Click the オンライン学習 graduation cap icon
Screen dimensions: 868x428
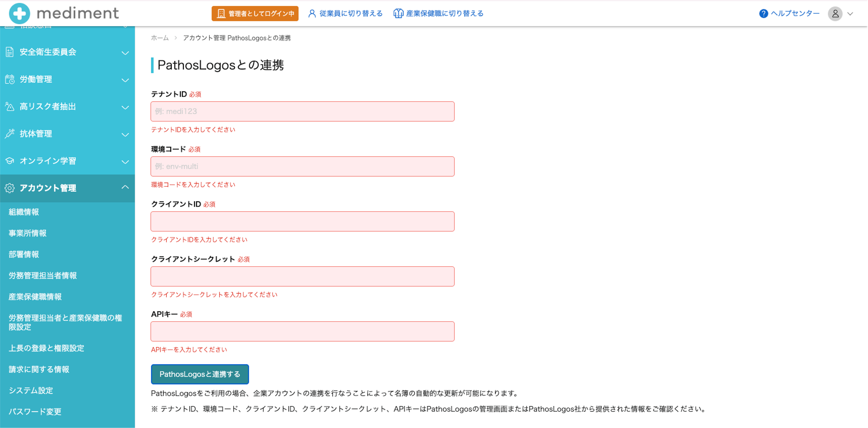tap(9, 161)
